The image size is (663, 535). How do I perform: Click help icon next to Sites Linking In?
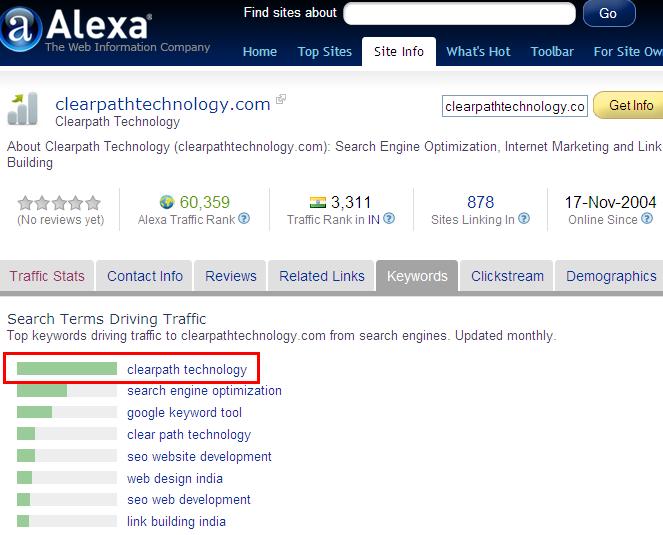point(524,219)
